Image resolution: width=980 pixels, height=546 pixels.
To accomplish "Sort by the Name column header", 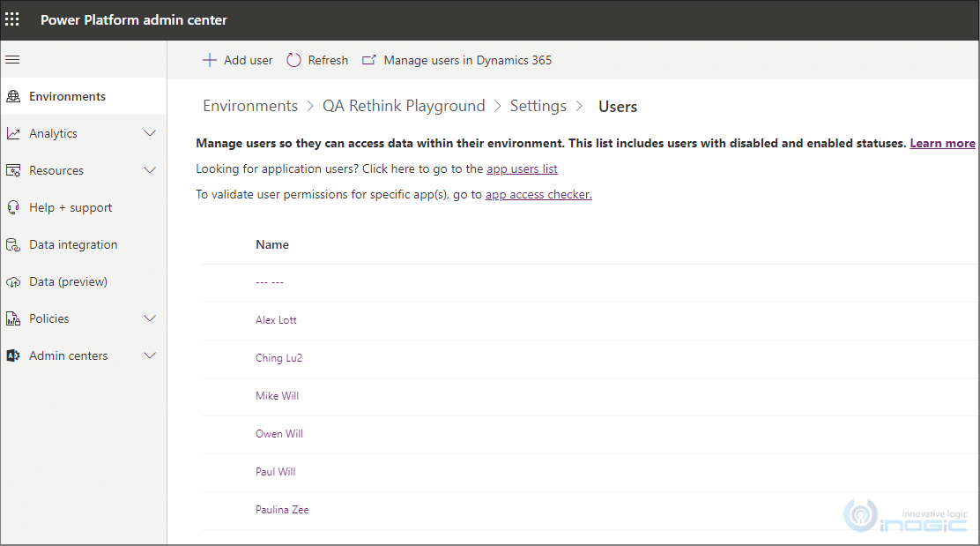I will 271,244.
